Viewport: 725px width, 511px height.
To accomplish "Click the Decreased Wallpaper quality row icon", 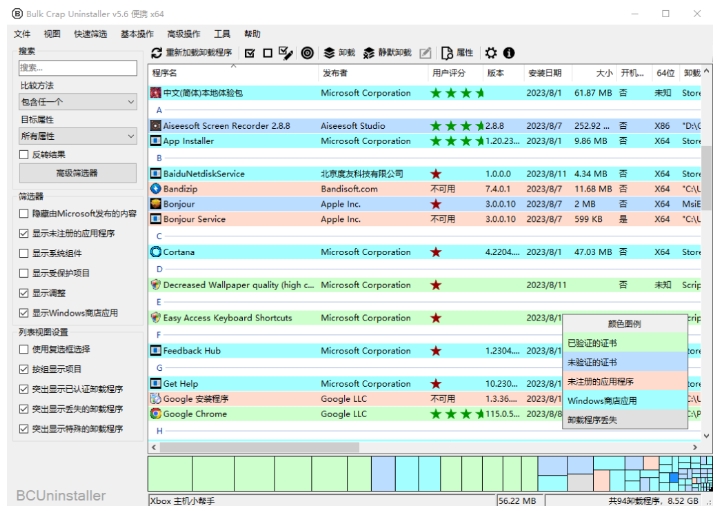I will [x=156, y=285].
